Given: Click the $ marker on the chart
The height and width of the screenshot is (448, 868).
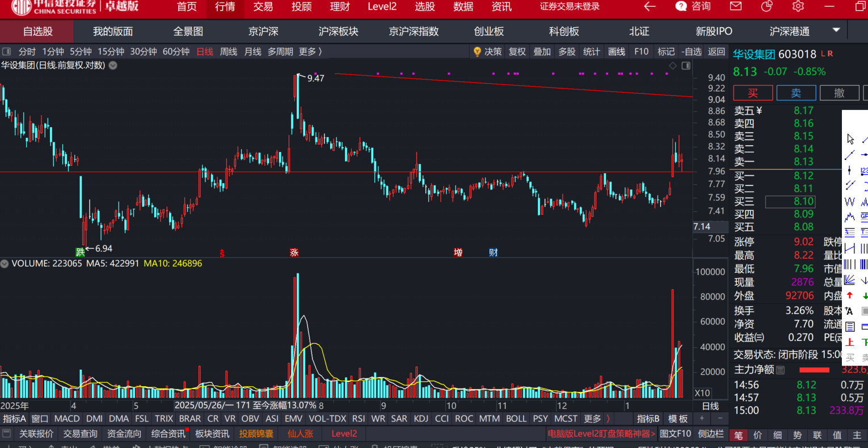Looking at the screenshot, I should (222, 253).
